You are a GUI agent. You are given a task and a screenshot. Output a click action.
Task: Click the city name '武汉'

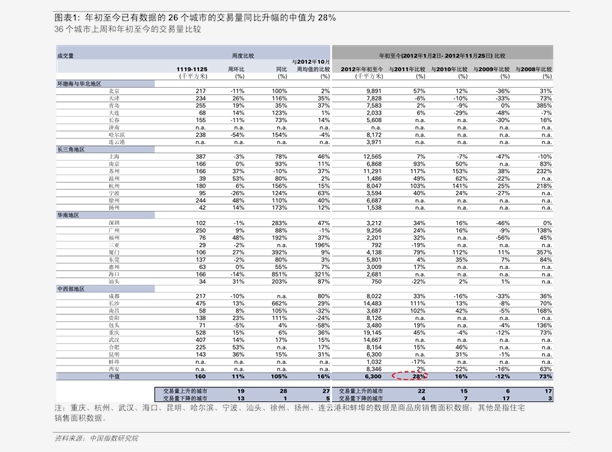coord(114,340)
